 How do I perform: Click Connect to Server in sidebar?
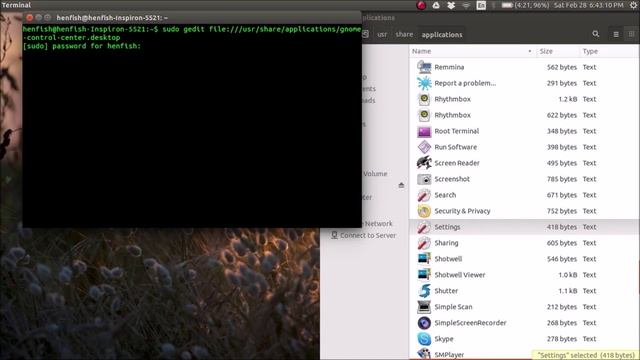pyautogui.click(x=363, y=236)
